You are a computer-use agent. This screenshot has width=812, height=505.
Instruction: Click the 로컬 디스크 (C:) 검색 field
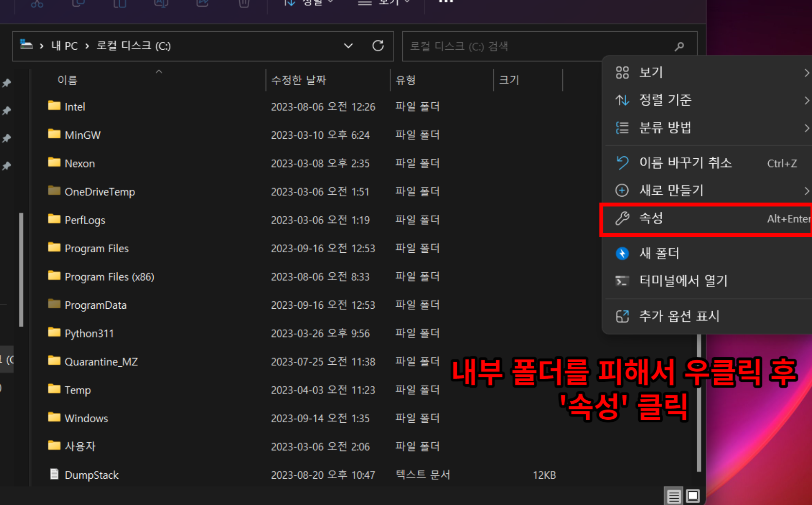pos(550,46)
